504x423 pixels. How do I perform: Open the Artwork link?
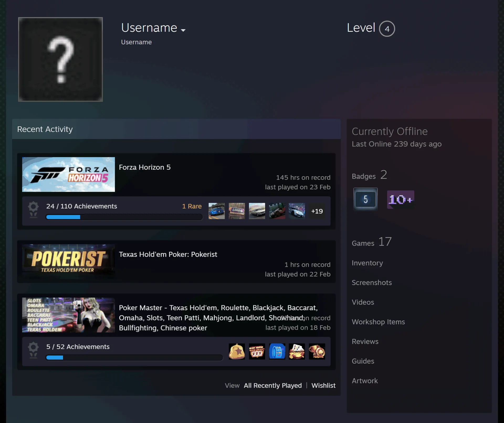click(365, 381)
